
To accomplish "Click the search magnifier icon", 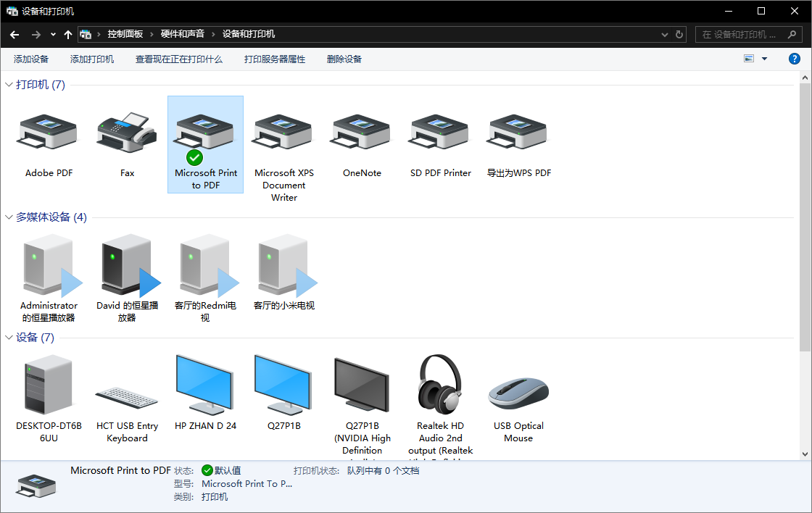I will click(x=791, y=35).
